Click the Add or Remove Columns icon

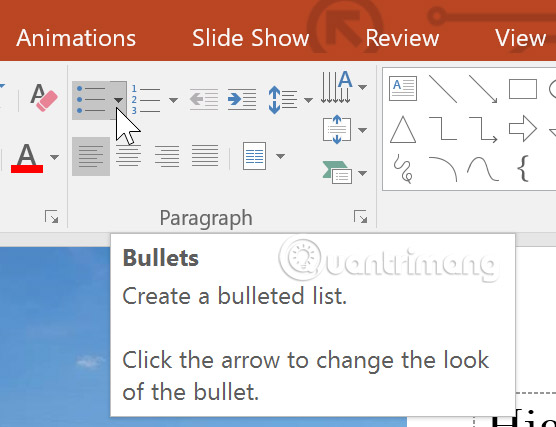[255, 156]
